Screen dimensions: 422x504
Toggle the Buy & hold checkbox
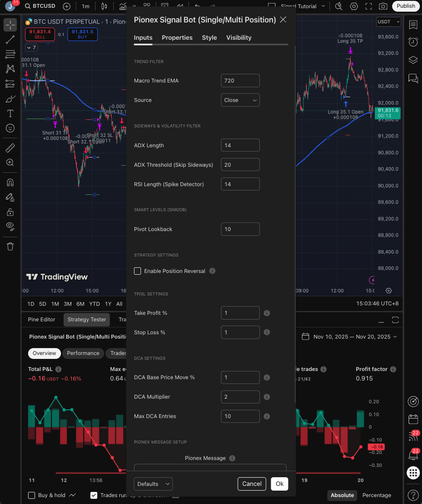click(x=32, y=495)
